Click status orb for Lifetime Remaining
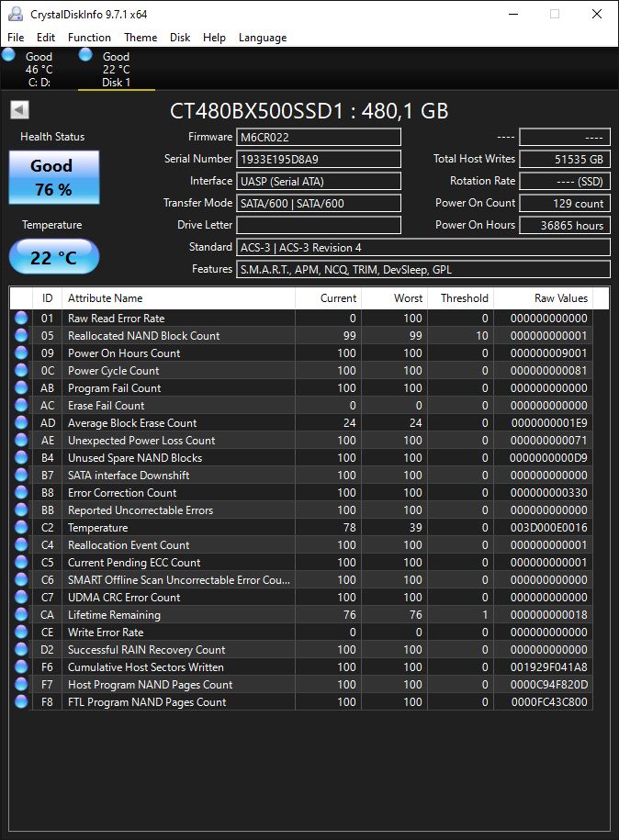Screen dimensions: 619x840 pyautogui.click(x=21, y=615)
